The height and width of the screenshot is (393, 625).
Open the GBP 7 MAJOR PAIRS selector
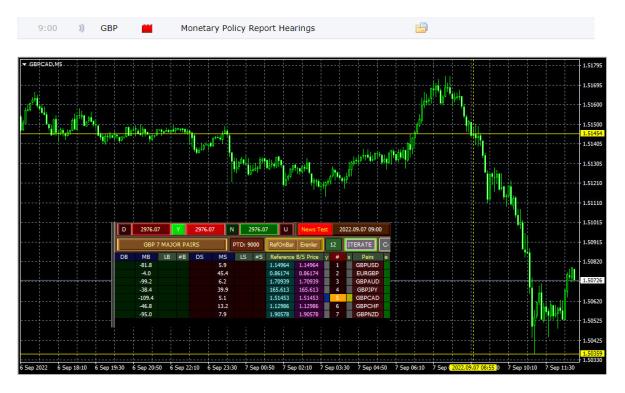pyautogui.click(x=171, y=244)
